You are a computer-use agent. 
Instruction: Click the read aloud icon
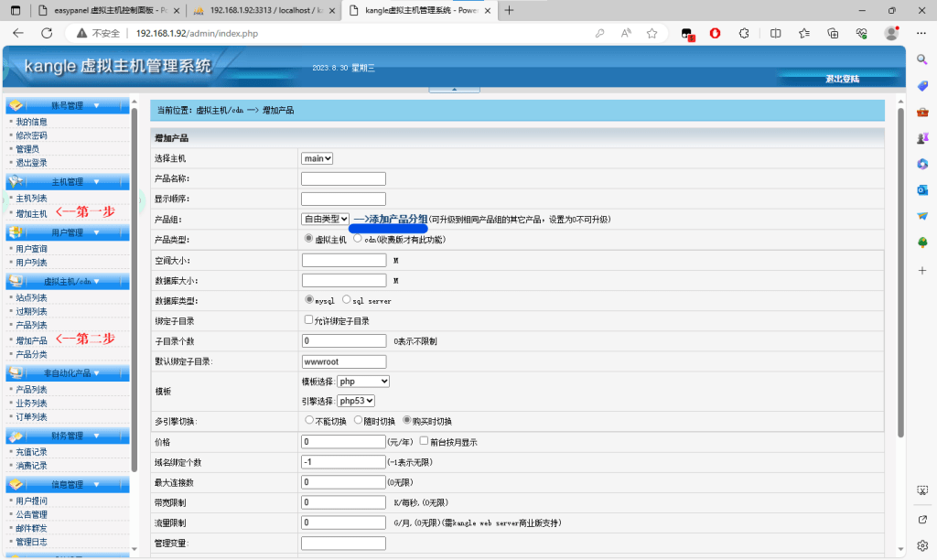coord(626,33)
